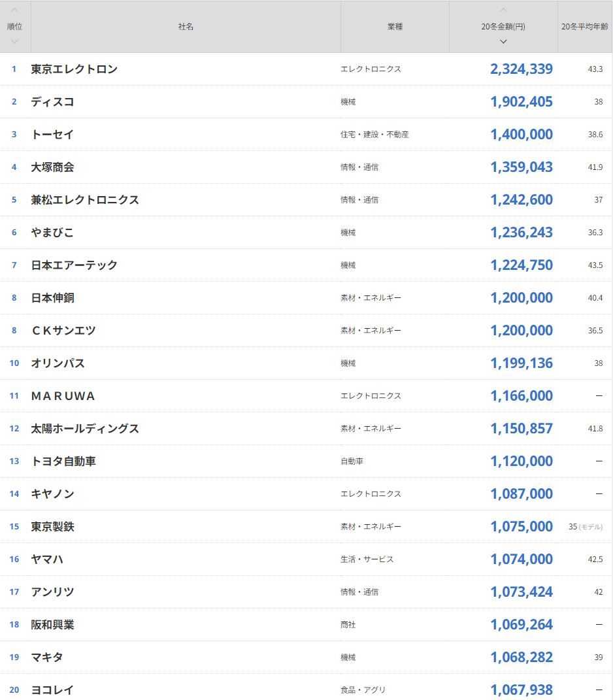
Task: Click amount 1,150,857
Action: point(522,429)
